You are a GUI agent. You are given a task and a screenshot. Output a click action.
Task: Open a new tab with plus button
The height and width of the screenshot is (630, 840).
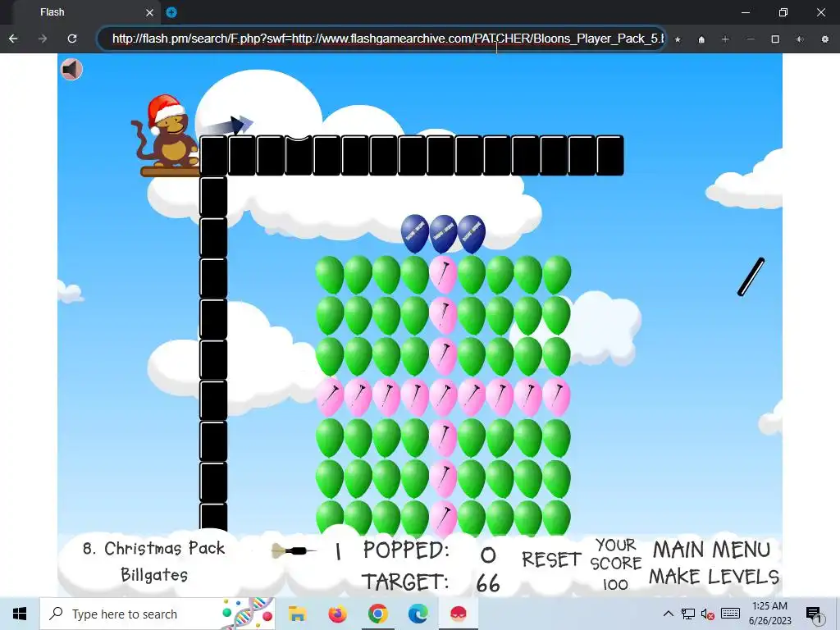(x=171, y=12)
